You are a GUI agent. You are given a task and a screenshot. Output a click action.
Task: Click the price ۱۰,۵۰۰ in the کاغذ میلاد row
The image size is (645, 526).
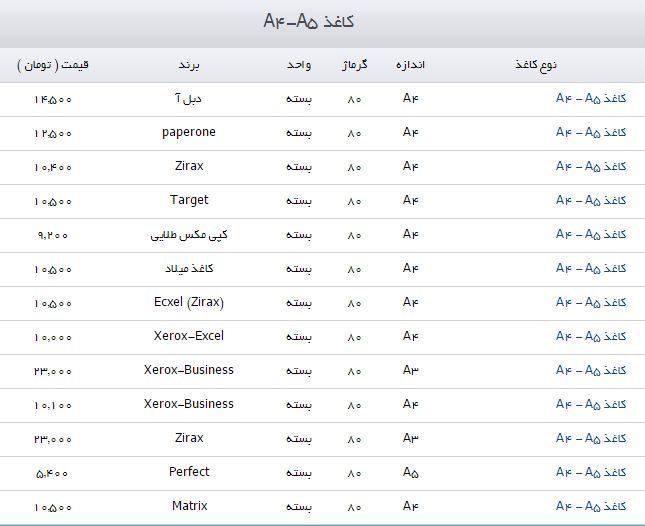(x=53, y=269)
